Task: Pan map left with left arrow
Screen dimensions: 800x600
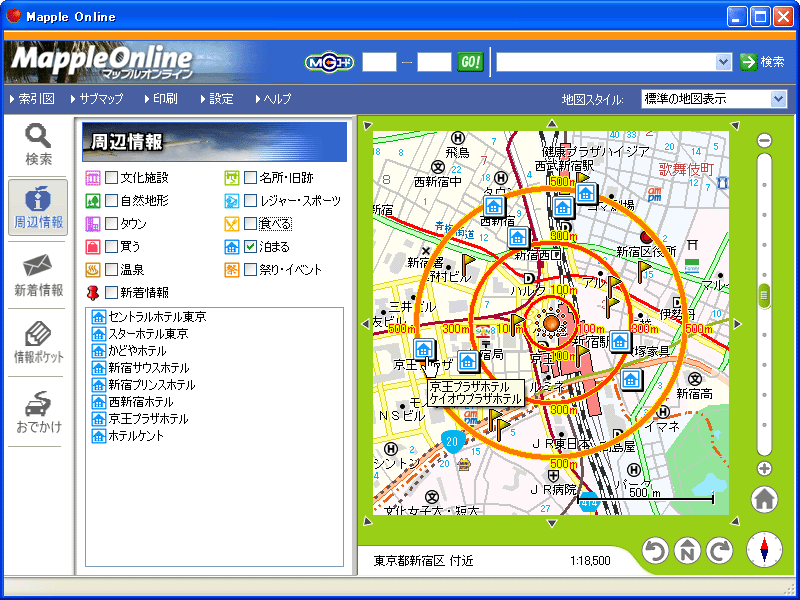Action: pyautogui.click(x=365, y=324)
